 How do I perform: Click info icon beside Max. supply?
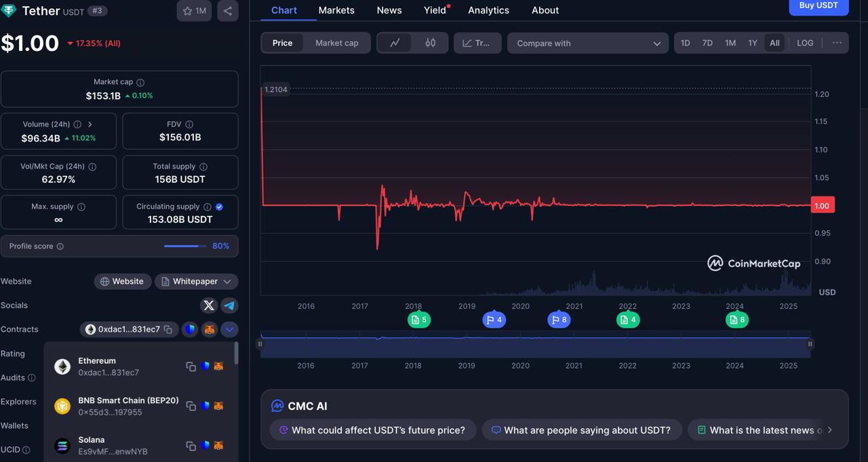click(81, 207)
